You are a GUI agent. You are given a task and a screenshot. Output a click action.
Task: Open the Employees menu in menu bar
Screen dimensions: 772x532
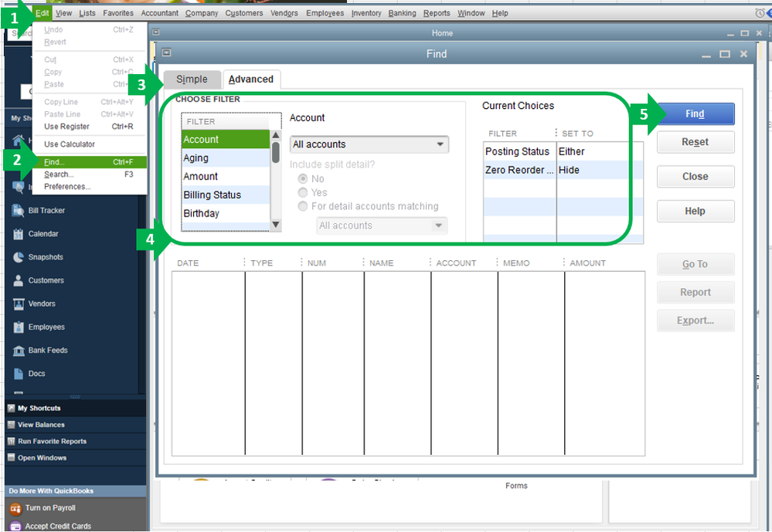point(325,13)
